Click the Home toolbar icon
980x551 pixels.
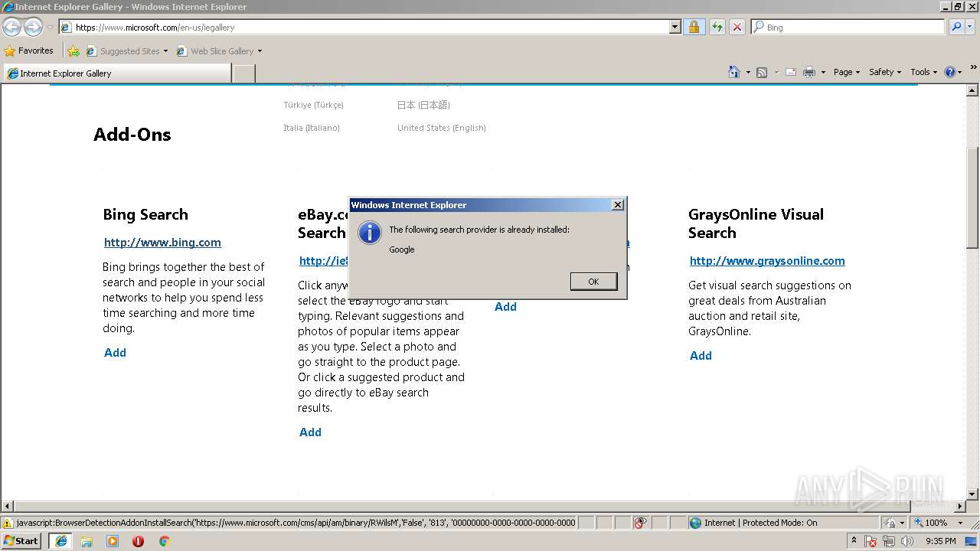[x=734, y=72]
